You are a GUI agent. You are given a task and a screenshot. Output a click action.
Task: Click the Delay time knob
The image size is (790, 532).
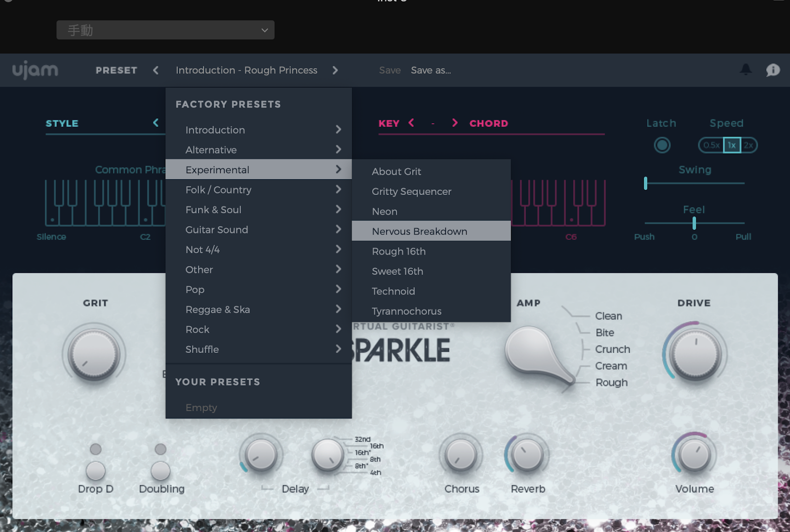tap(327, 455)
